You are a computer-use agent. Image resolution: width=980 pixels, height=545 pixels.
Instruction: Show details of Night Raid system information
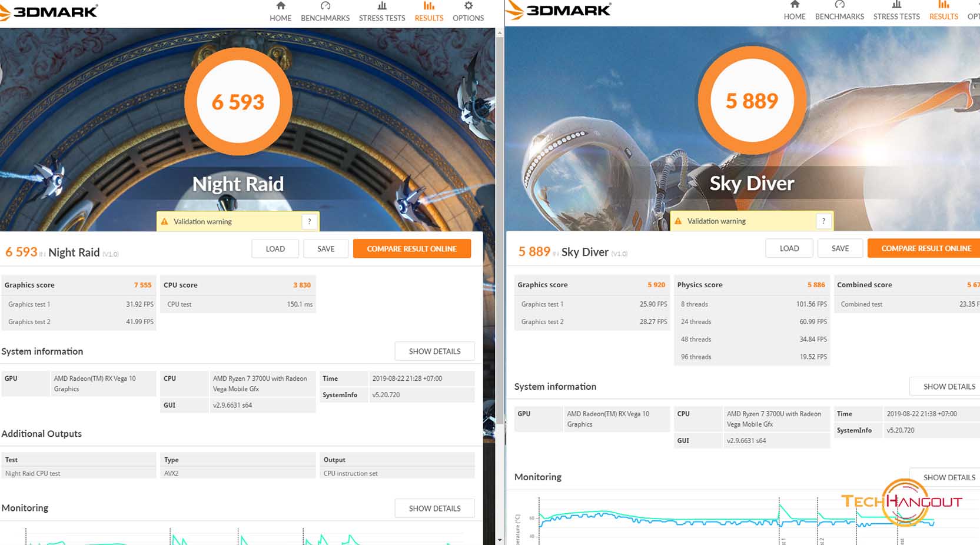434,351
